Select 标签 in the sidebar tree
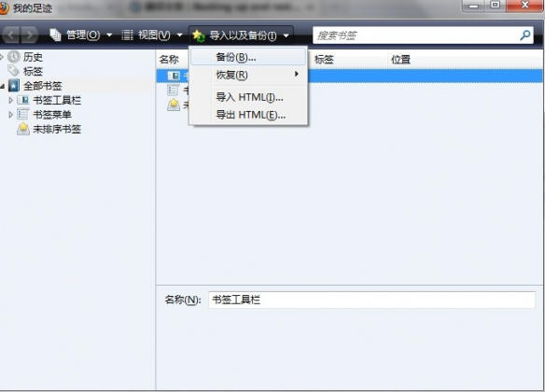The width and height of the screenshot is (545, 392). [33, 71]
